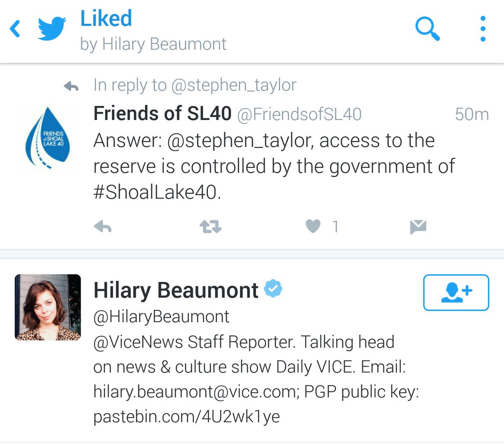Click the blue verified badge

pyautogui.click(x=273, y=289)
